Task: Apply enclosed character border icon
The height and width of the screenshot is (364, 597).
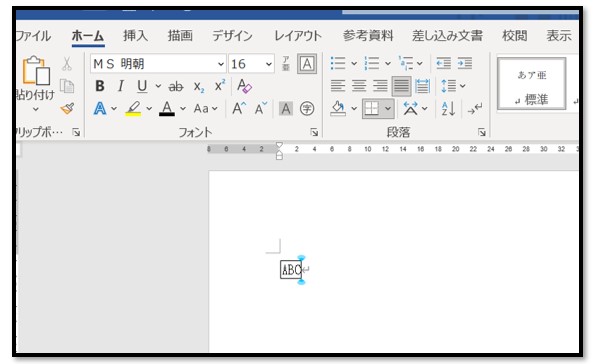Action: [x=307, y=64]
